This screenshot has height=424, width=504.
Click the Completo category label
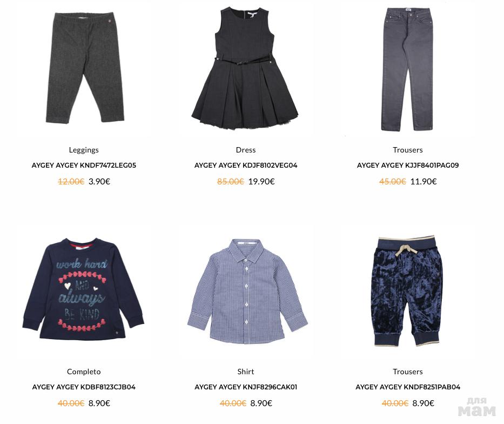pyautogui.click(x=84, y=372)
